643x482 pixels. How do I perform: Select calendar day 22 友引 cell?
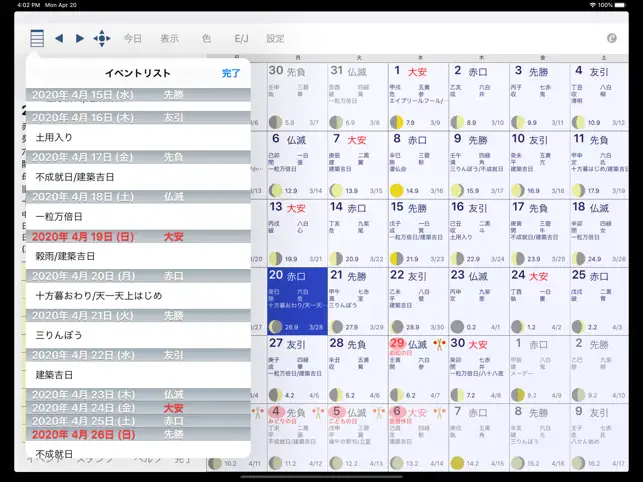tap(418, 302)
